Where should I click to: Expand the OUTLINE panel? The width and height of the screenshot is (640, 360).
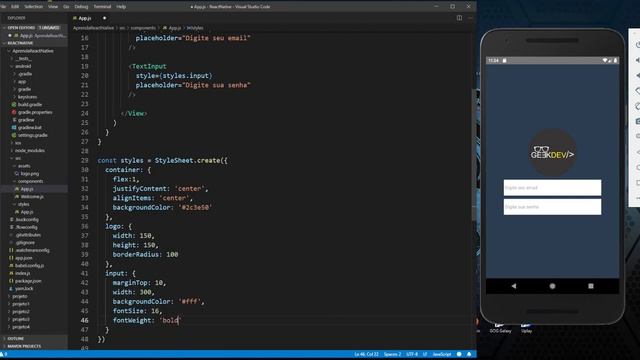(x=16, y=339)
